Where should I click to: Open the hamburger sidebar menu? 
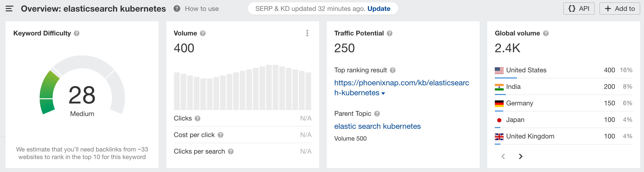tap(9, 9)
